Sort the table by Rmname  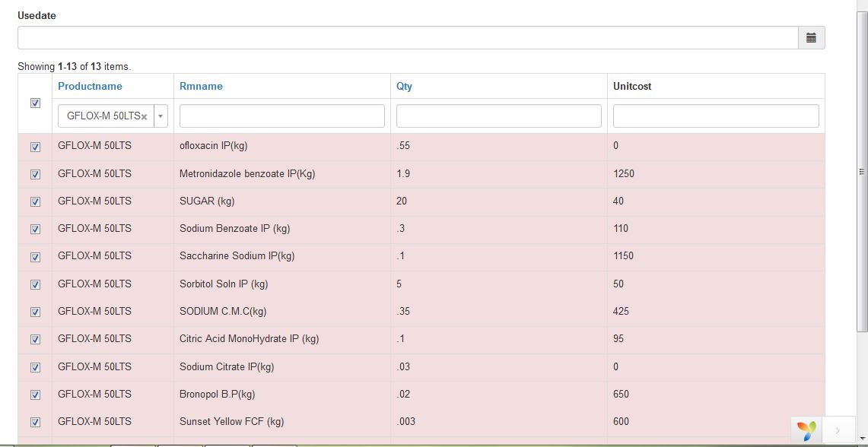(x=201, y=86)
